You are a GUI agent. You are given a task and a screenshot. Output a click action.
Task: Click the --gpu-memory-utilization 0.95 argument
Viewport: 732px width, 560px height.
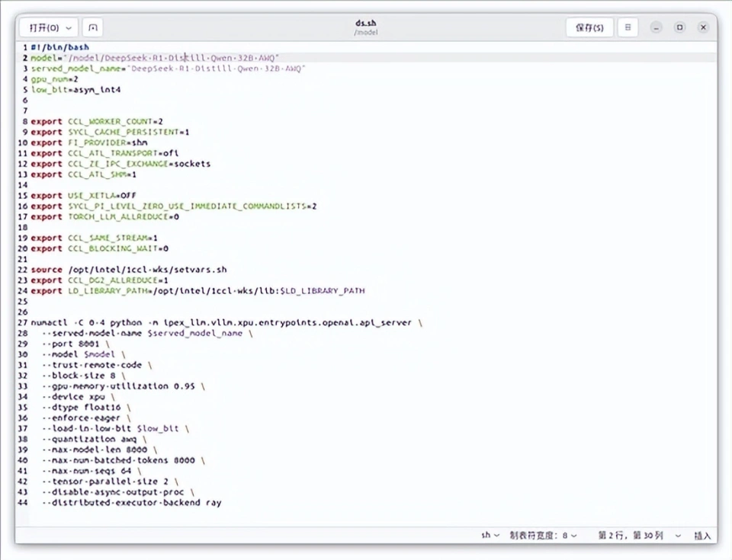point(124,386)
